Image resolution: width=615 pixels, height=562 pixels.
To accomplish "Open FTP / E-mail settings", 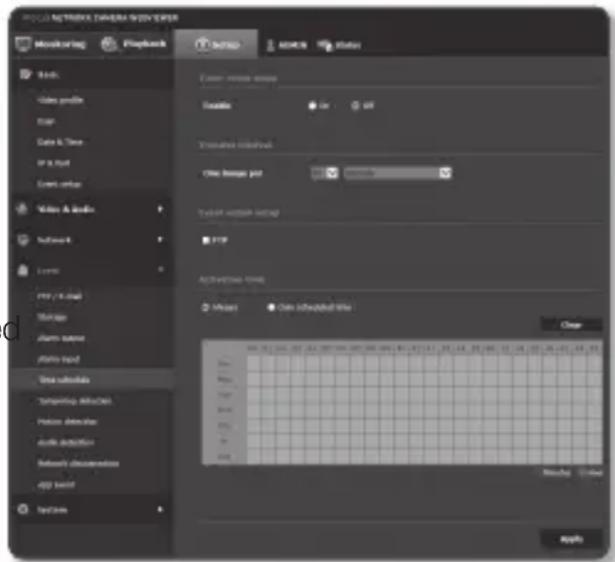I will click(60, 296).
